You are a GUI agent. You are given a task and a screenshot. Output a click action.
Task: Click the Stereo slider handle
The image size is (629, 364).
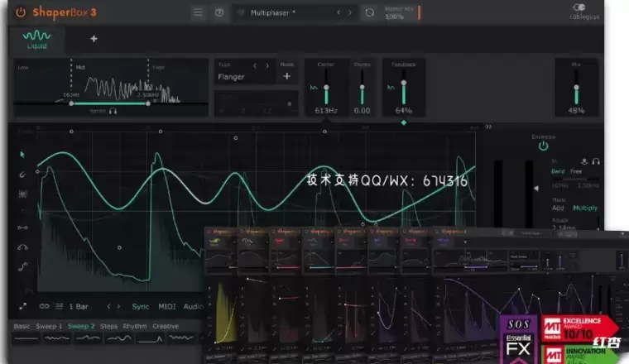coord(362,87)
